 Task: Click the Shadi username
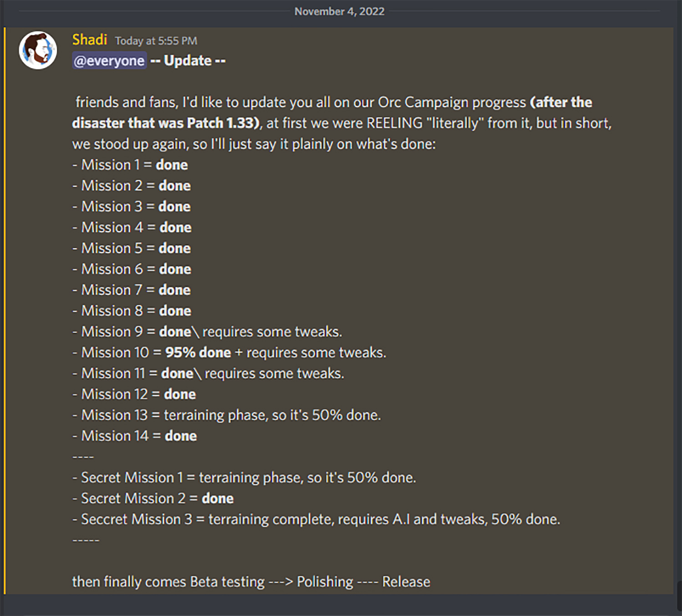(90, 40)
